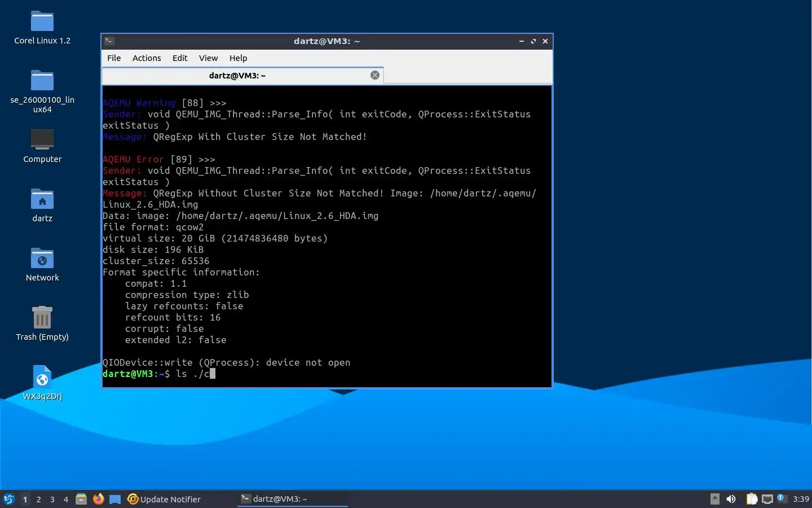Click the 'AQEMU Error [89] >>>' line
The width and height of the screenshot is (812, 508).
159,159
